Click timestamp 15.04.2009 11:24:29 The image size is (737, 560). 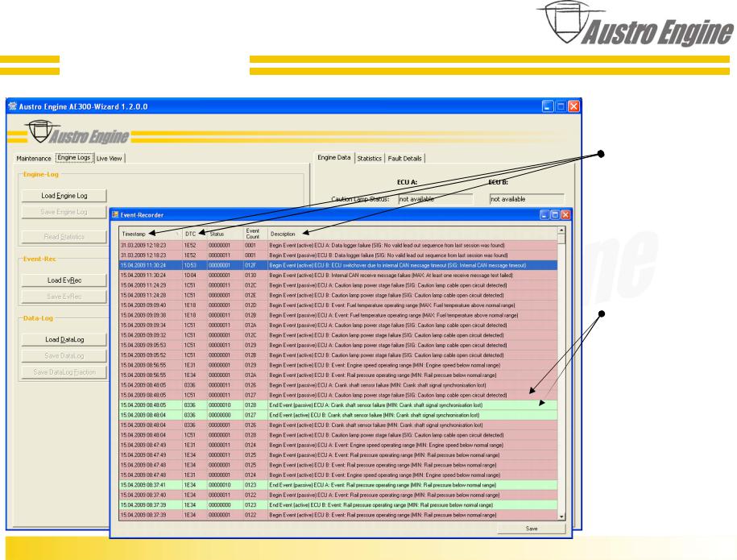point(143,285)
